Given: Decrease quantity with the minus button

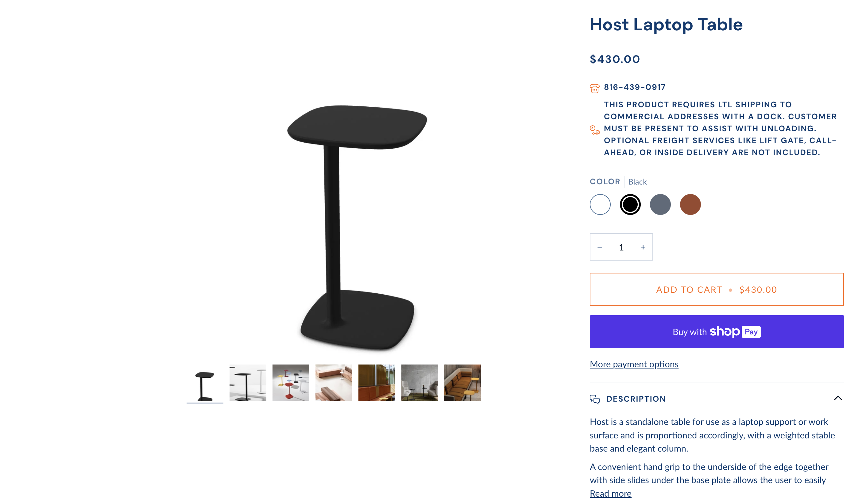Looking at the screenshot, I should 600,247.
